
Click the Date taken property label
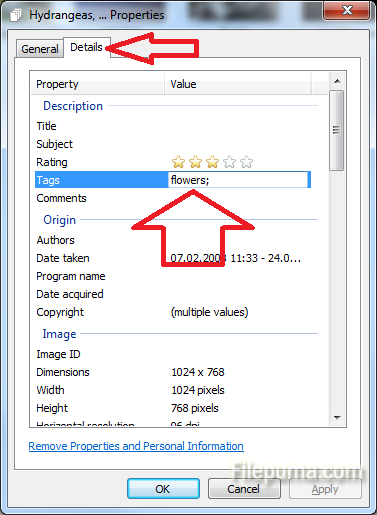[x=63, y=258]
